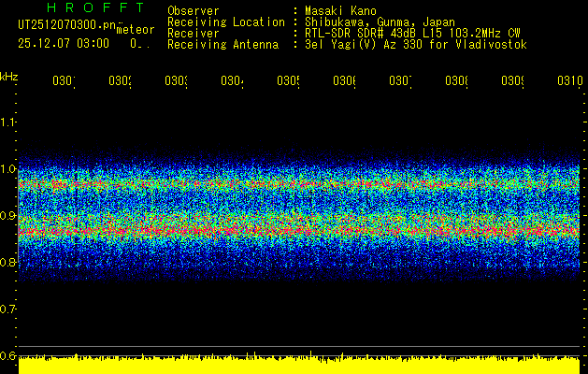Click the 0308 time marker
Image resolution: width=588 pixels, height=374 pixels.
[457, 81]
